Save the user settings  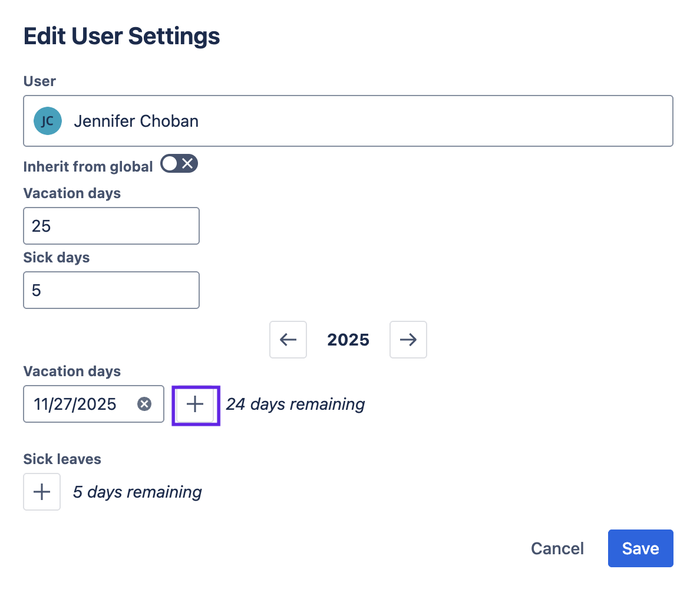(640, 548)
